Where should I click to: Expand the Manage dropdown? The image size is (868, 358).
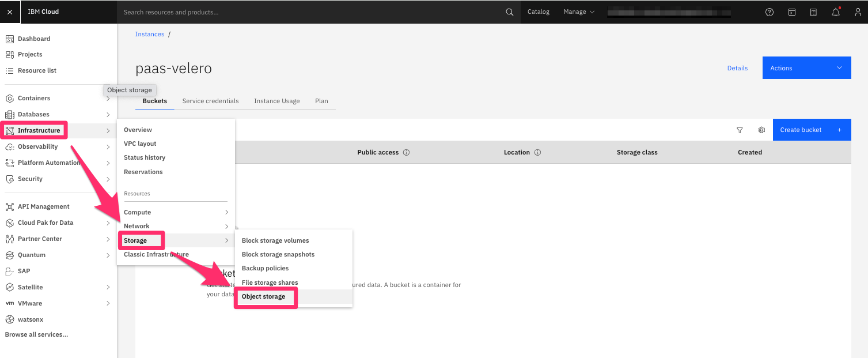[x=579, y=12]
